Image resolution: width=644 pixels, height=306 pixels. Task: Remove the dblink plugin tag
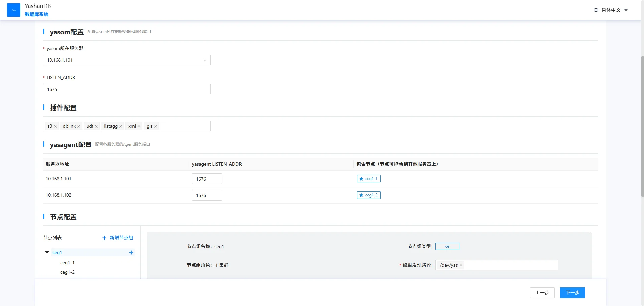point(79,126)
